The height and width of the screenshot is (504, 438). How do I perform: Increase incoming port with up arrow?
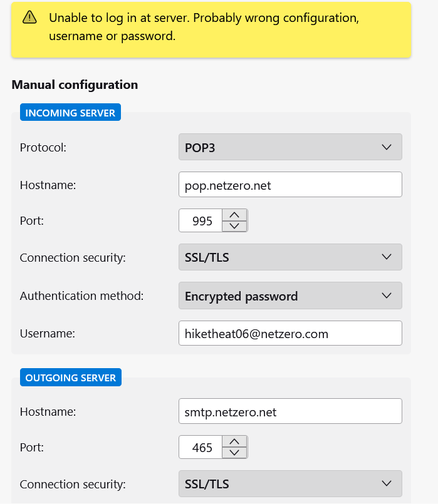pyautogui.click(x=234, y=215)
